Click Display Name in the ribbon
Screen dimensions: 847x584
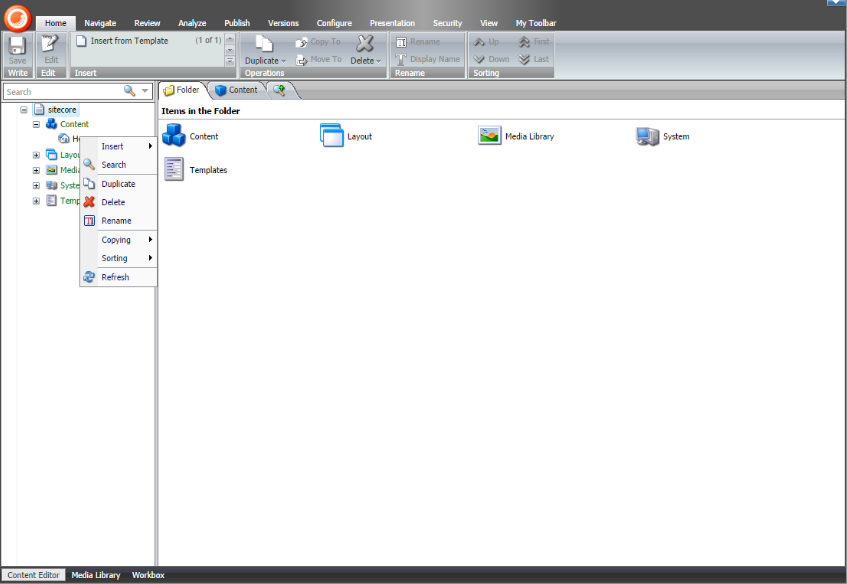coord(428,59)
